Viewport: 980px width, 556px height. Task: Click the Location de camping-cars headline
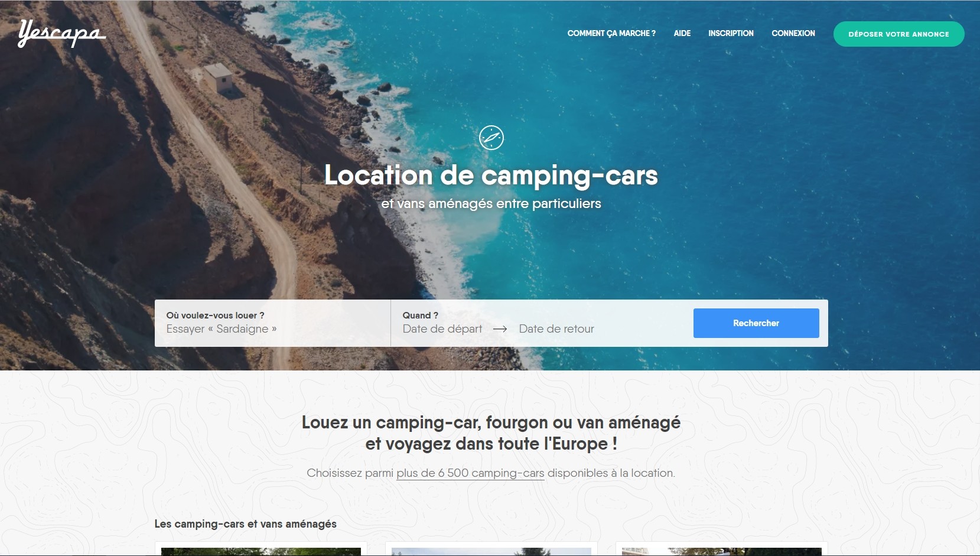click(x=491, y=175)
